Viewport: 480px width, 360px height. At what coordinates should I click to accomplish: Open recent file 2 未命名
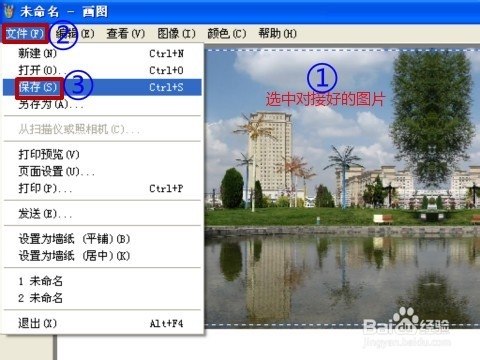point(102,298)
